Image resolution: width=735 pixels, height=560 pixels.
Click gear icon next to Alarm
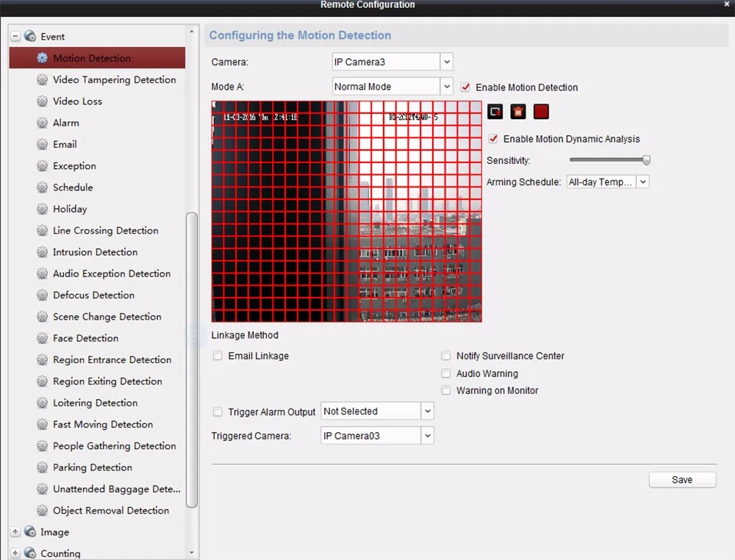coord(42,122)
